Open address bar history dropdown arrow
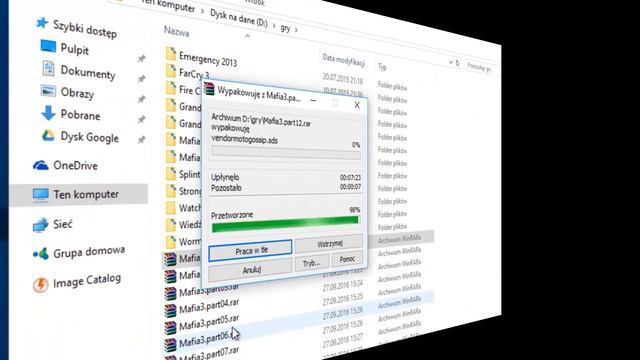 (x=451, y=62)
